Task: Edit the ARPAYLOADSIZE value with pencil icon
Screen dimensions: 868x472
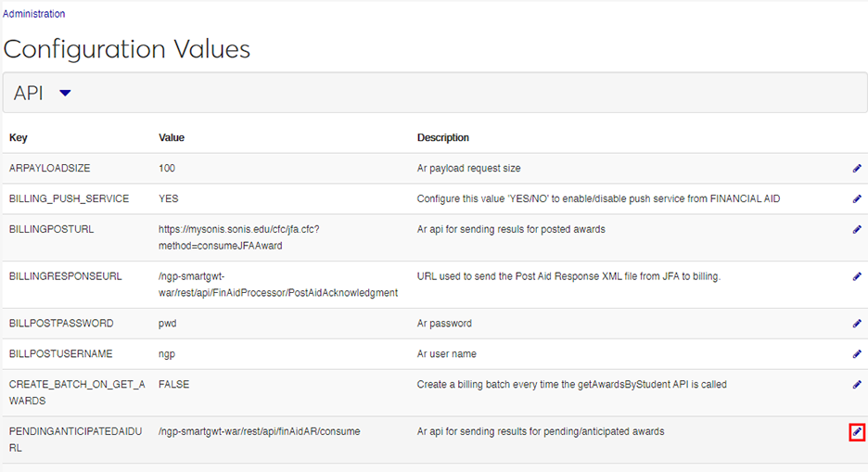Action: click(857, 169)
